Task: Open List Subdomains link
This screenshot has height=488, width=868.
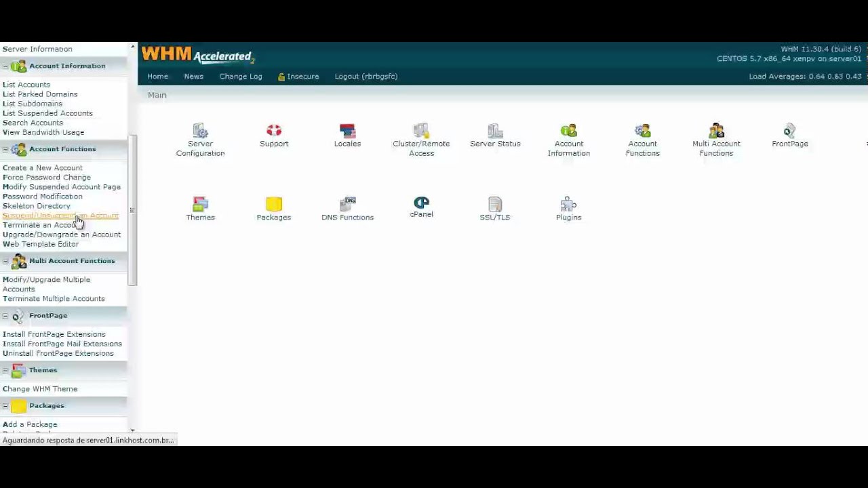Action: click(33, 104)
